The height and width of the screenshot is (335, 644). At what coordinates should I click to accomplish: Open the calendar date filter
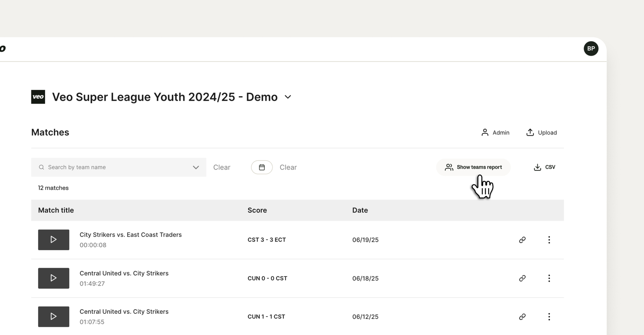(x=262, y=167)
